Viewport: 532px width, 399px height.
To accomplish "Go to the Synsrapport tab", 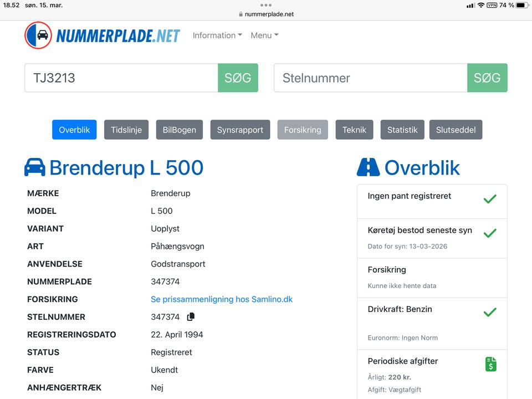I will [x=240, y=130].
